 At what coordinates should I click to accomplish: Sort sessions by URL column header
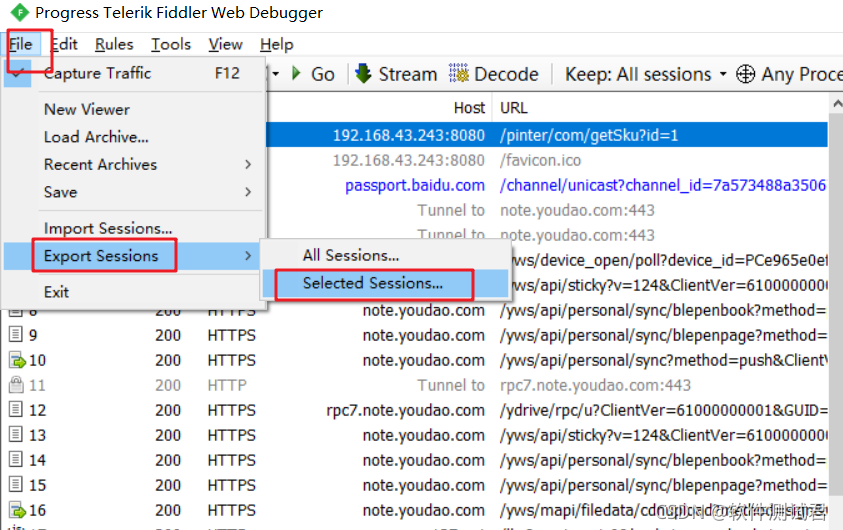tap(513, 108)
